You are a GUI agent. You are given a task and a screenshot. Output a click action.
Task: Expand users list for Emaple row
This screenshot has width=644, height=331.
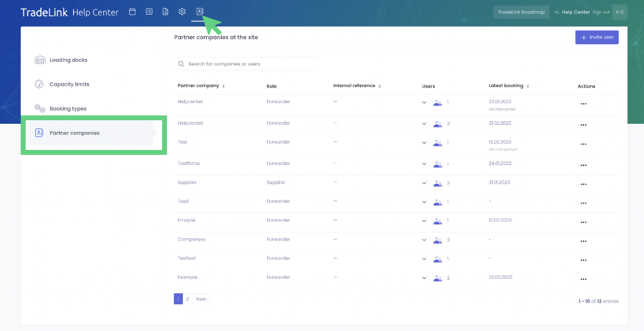pos(424,221)
